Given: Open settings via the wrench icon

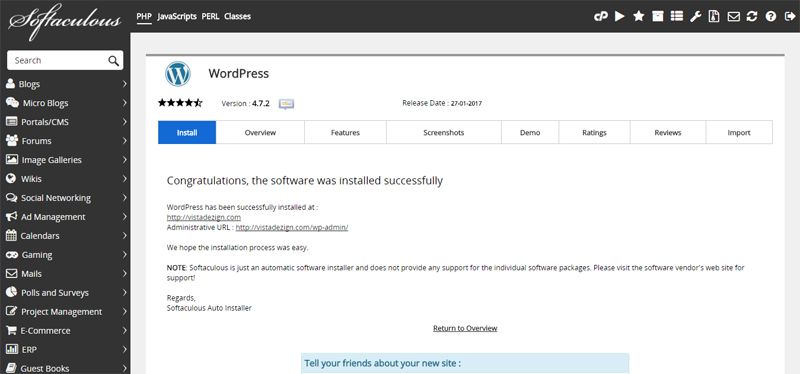Looking at the screenshot, I should coord(695,16).
